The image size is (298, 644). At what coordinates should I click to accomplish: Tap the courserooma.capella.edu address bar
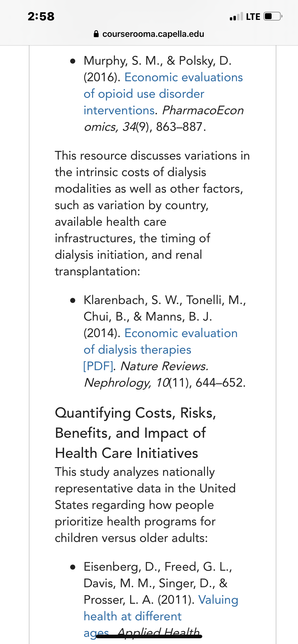coord(149,34)
